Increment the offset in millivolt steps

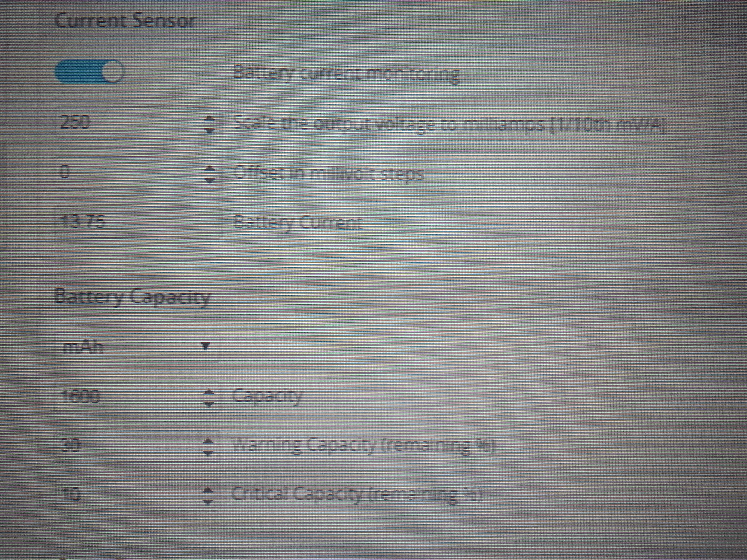(x=210, y=168)
